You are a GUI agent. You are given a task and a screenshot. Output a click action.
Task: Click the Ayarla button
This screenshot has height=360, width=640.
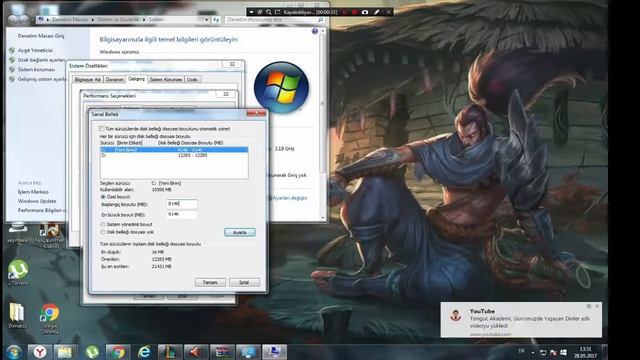[x=240, y=232]
